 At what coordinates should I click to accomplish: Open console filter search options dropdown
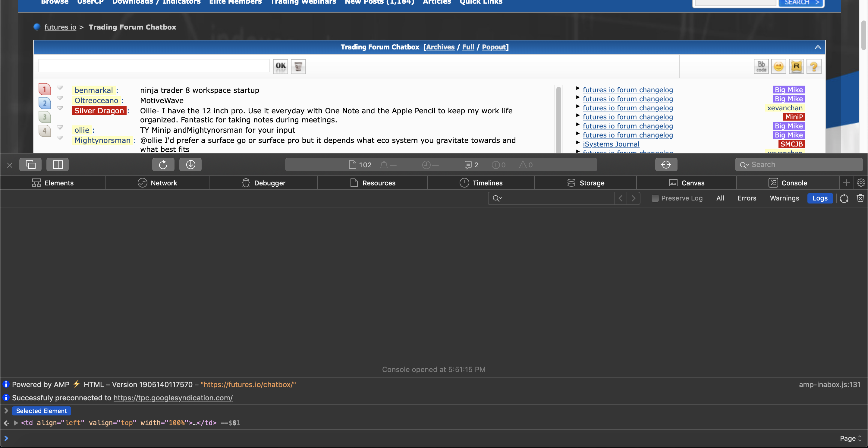497,198
